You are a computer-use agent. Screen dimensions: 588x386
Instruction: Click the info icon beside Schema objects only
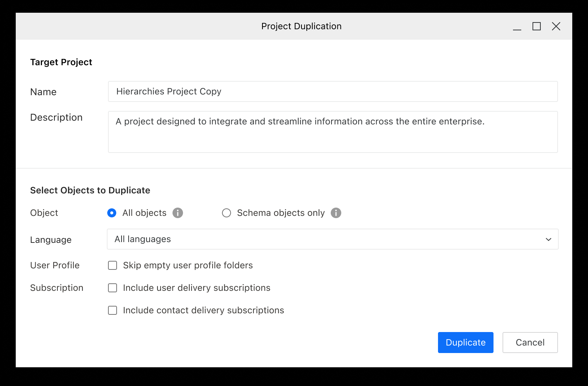336,213
